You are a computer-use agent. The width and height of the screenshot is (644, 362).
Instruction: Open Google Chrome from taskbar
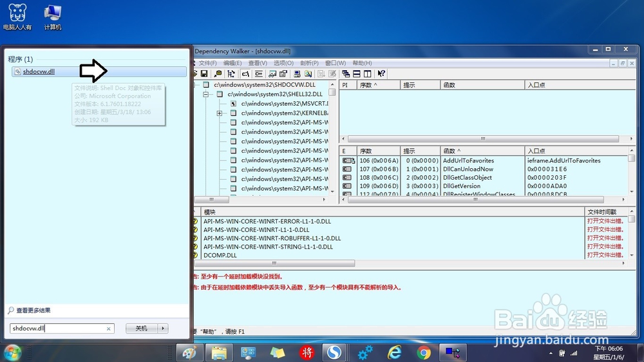pyautogui.click(x=424, y=352)
